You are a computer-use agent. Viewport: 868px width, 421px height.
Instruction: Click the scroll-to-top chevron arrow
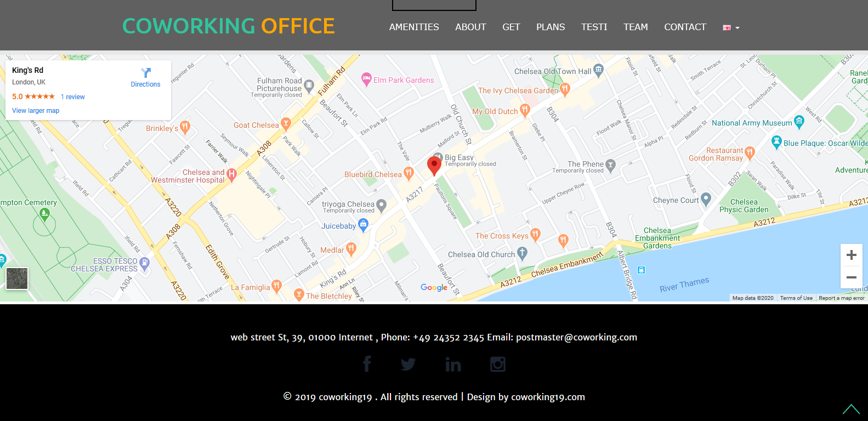[x=851, y=409]
